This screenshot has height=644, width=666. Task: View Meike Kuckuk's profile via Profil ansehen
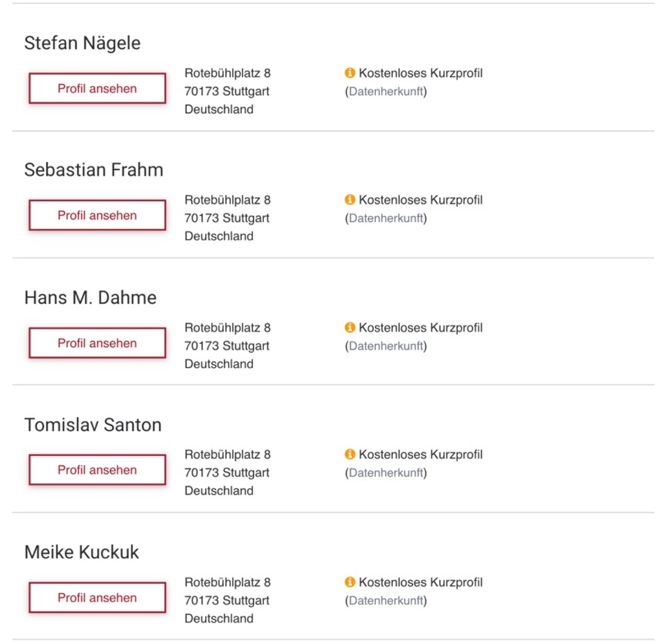click(x=97, y=597)
